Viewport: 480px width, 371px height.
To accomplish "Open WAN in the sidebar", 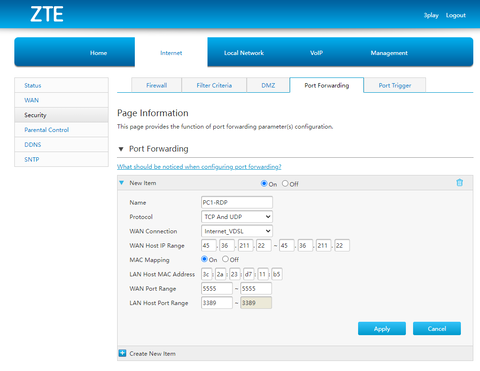I will pyautogui.click(x=61, y=100).
